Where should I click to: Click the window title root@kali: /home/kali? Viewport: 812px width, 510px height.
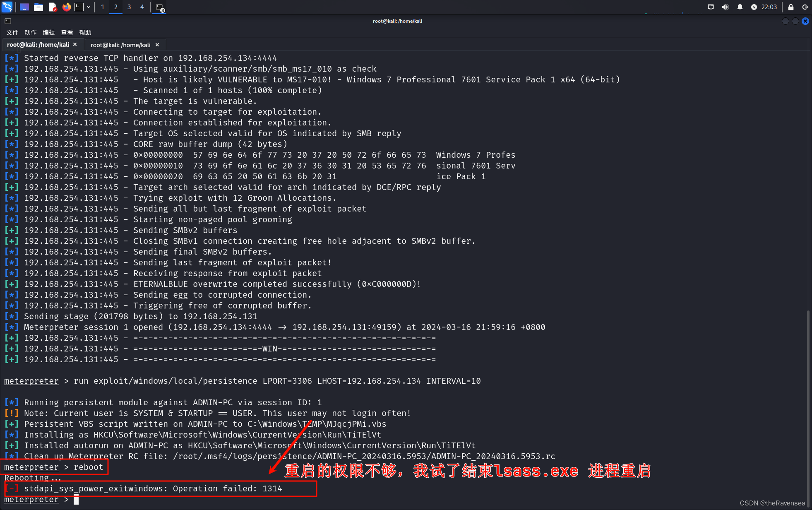397,21
